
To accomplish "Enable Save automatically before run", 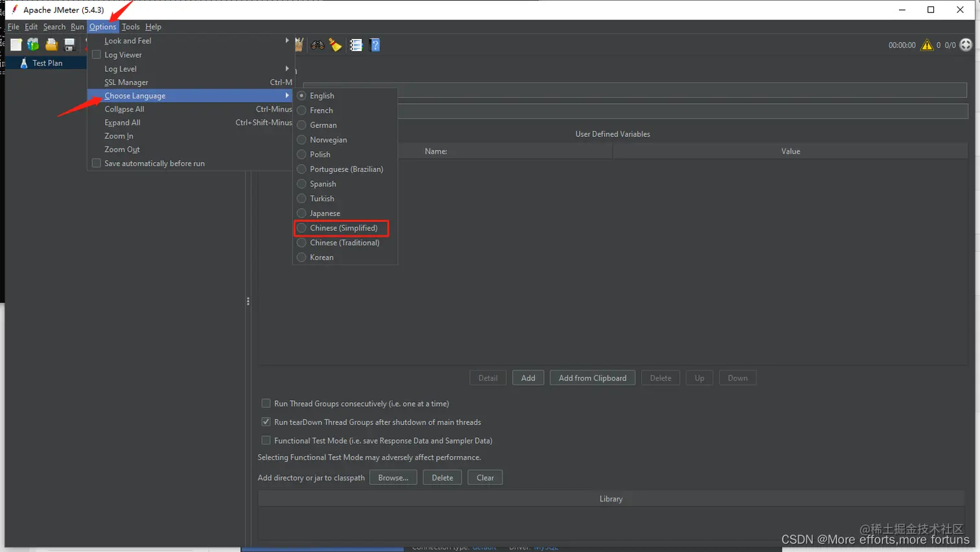I will [x=97, y=163].
